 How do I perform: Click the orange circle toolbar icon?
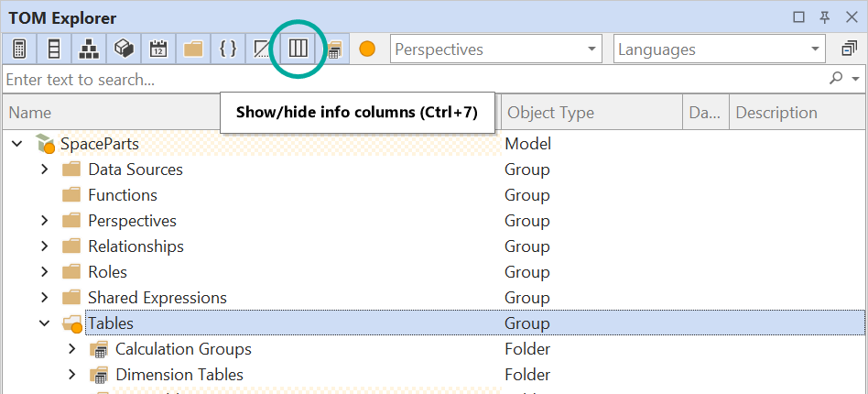point(367,49)
